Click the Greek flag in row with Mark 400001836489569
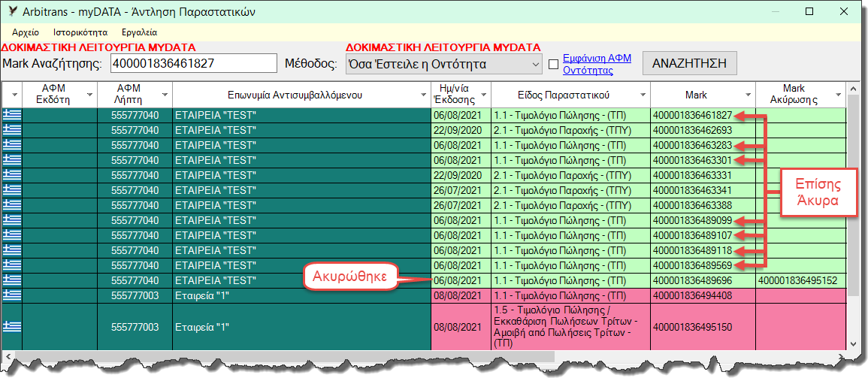 pos(11,265)
